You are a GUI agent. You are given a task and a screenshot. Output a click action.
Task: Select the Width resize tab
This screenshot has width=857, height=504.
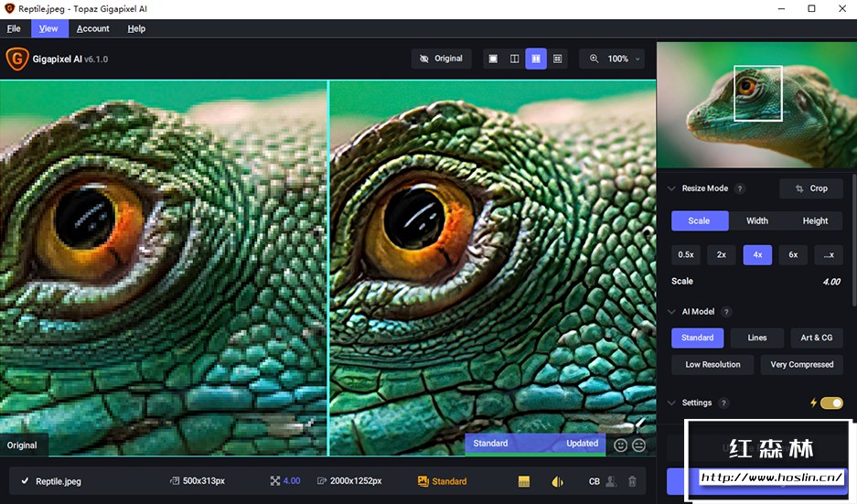(x=757, y=220)
